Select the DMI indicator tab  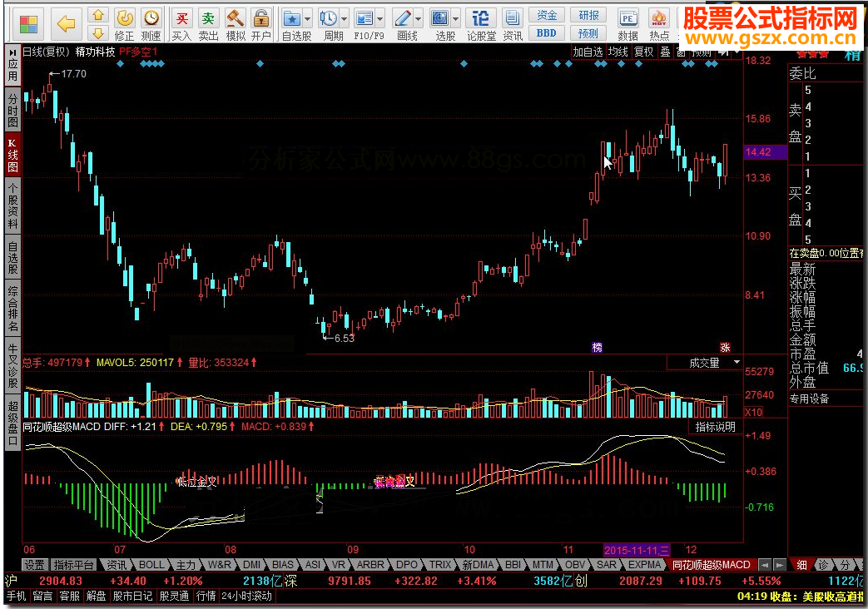[x=252, y=565]
